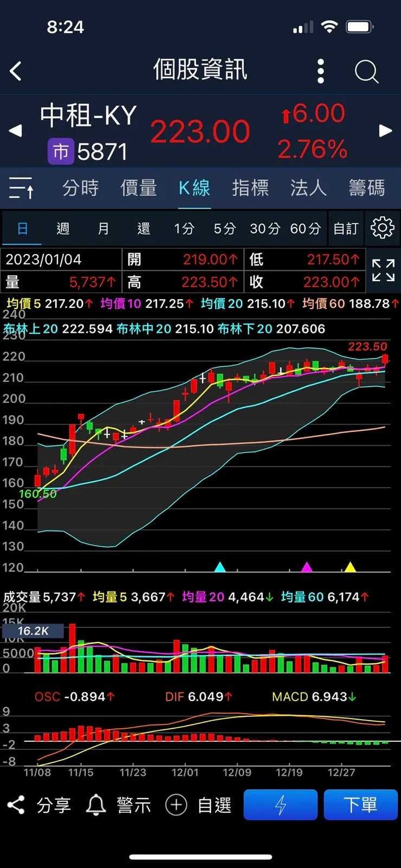Tap the low price 217.50

click(333, 260)
